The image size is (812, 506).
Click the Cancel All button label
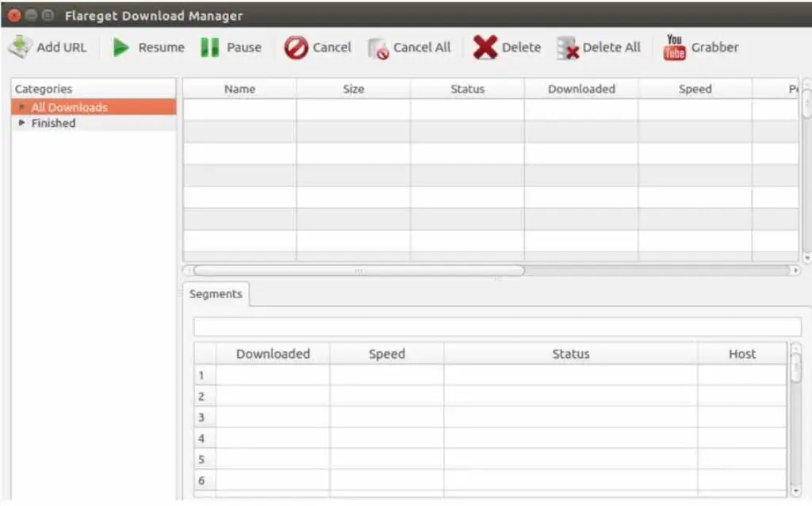[x=422, y=47]
